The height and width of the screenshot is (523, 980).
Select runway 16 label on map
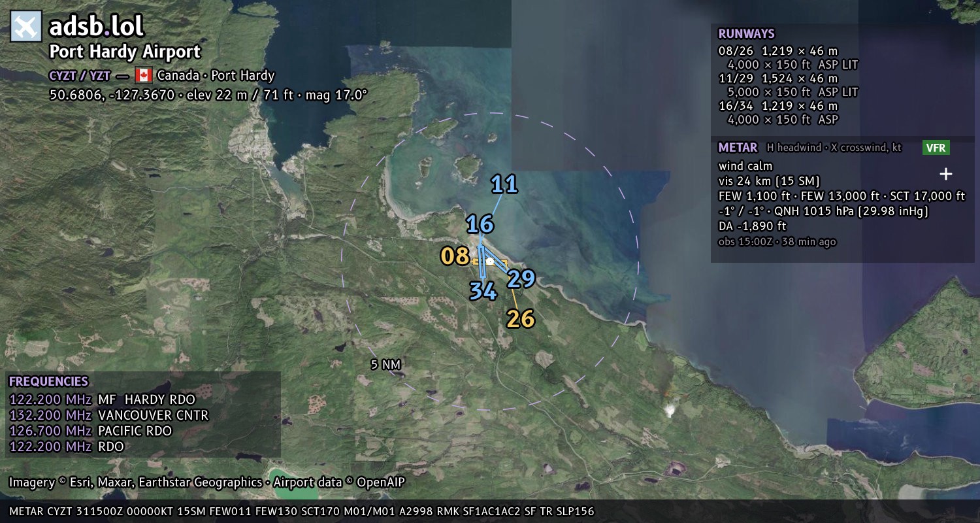[x=480, y=225]
